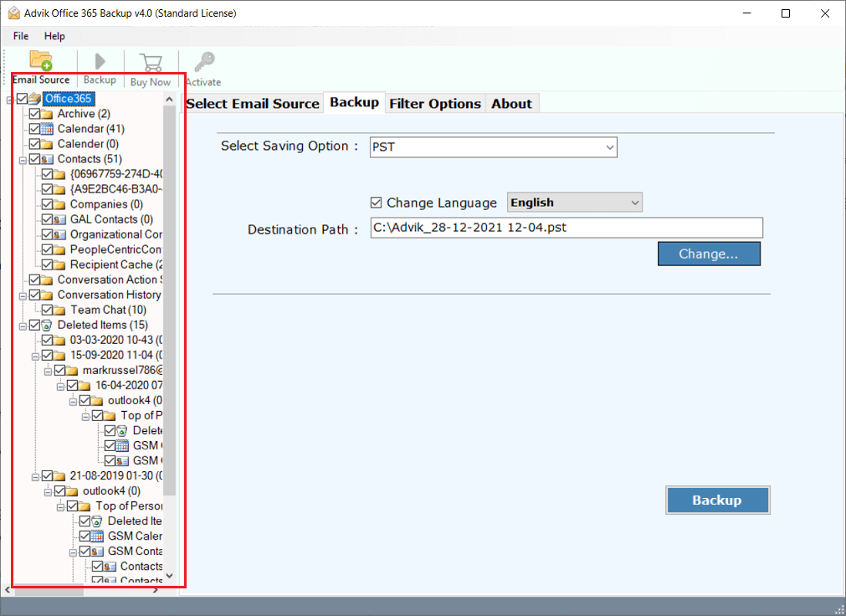Click the Change... button
Viewport: 846px width, 616px height.
[x=709, y=253]
